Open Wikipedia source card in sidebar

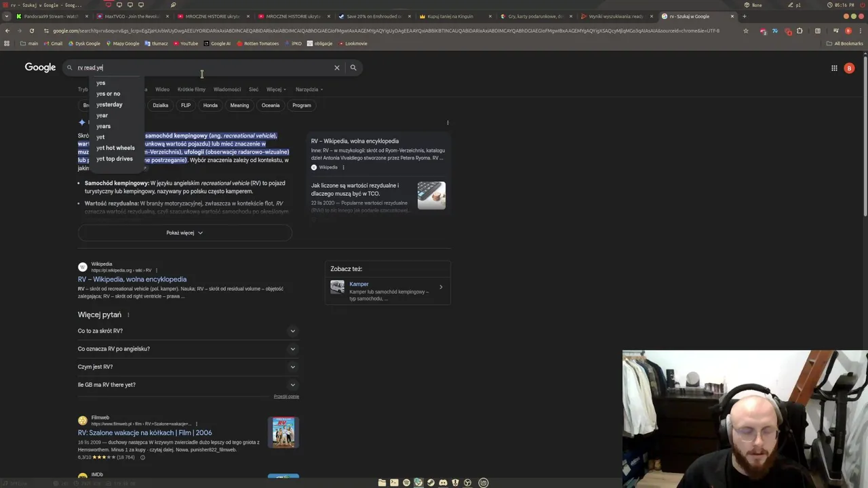[x=378, y=154]
